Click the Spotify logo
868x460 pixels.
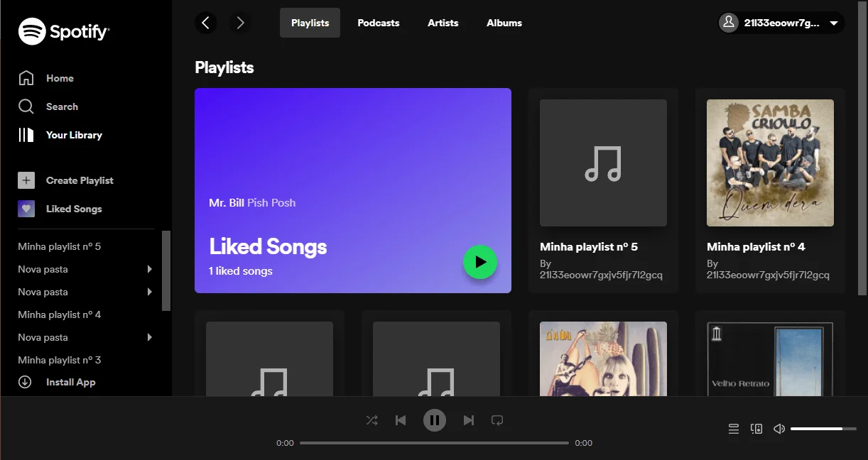coord(64,31)
